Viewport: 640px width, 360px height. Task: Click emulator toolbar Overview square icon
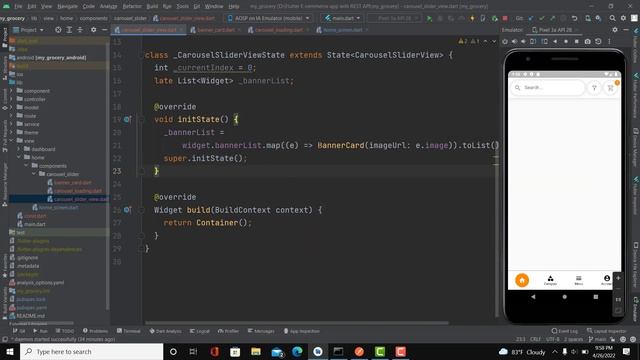click(576, 42)
